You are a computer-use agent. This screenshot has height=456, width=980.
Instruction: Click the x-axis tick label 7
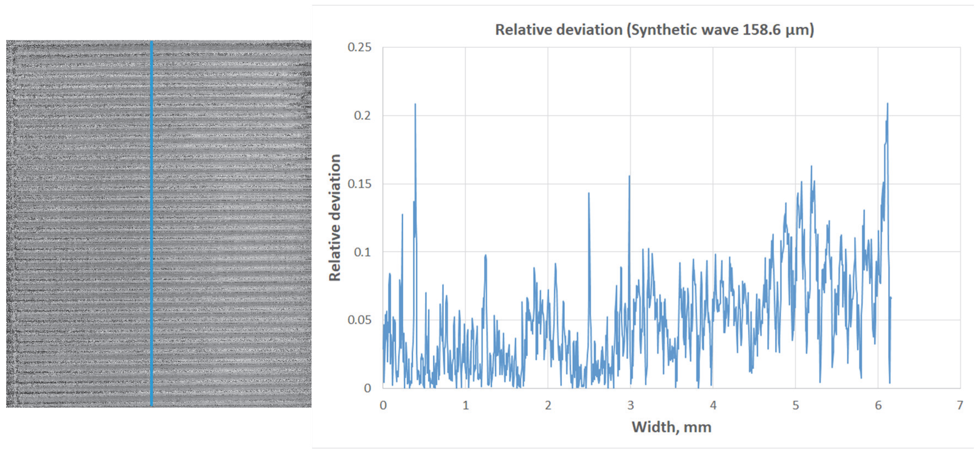click(960, 406)
